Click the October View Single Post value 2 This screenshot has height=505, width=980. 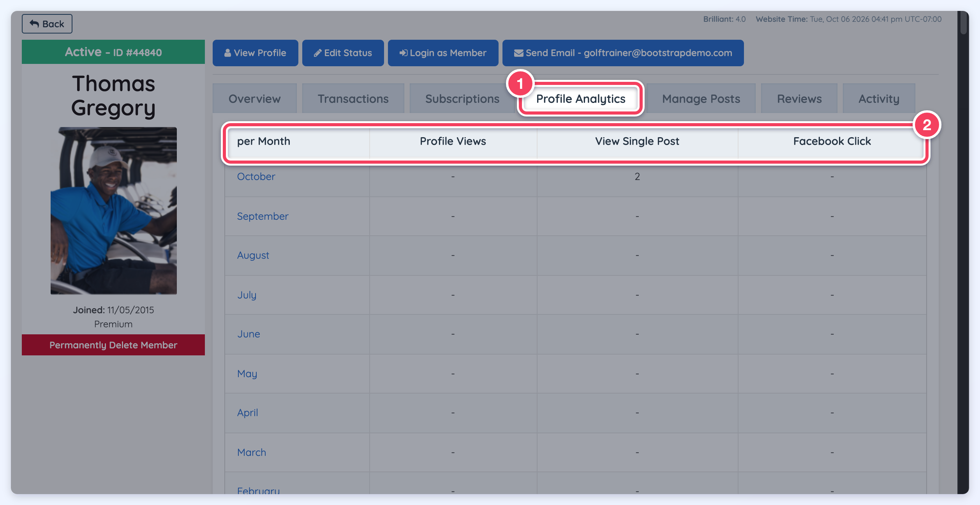pyautogui.click(x=637, y=177)
